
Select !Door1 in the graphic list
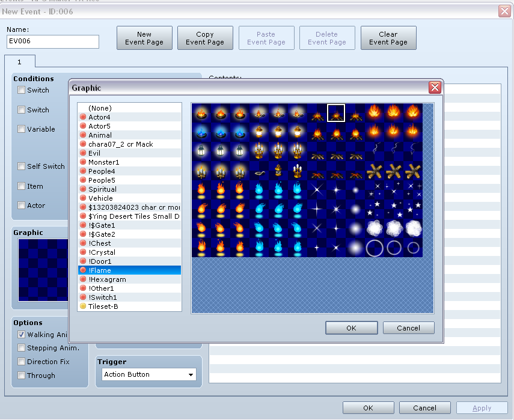(129, 261)
